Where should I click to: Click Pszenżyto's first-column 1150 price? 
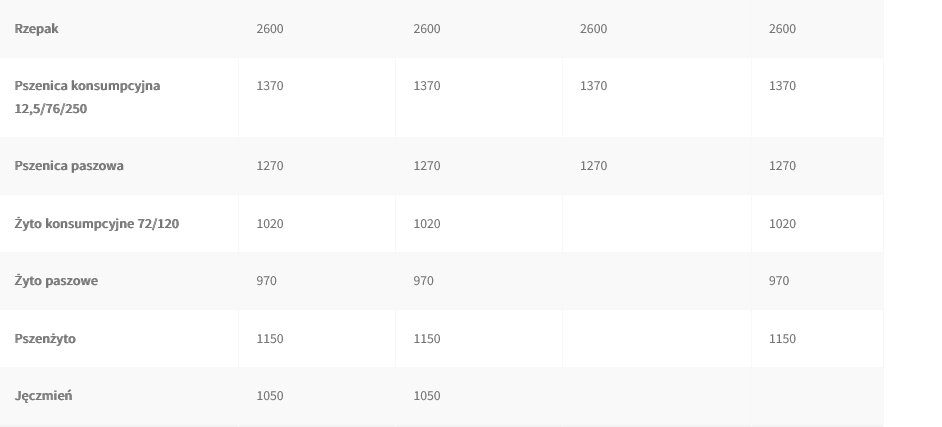tap(270, 339)
